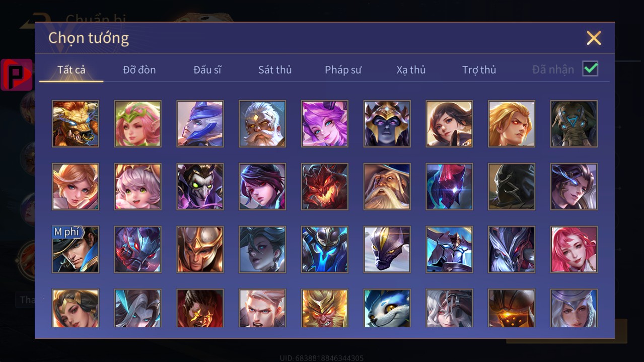Toggle the 'Đã nhận' checkbox

pos(590,68)
